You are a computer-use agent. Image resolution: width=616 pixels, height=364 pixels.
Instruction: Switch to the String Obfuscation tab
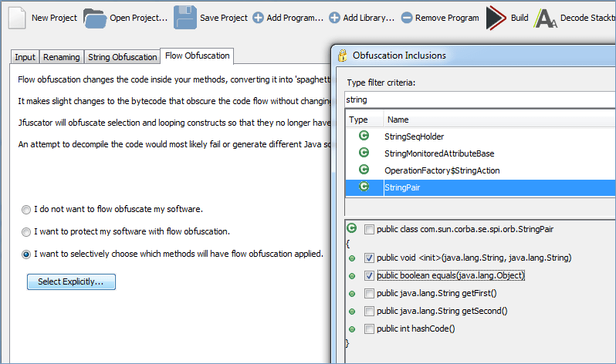pyautogui.click(x=122, y=56)
